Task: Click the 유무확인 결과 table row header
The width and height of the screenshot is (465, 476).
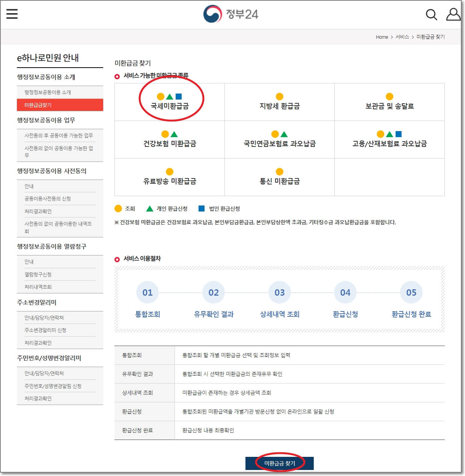Action: pyautogui.click(x=144, y=374)
